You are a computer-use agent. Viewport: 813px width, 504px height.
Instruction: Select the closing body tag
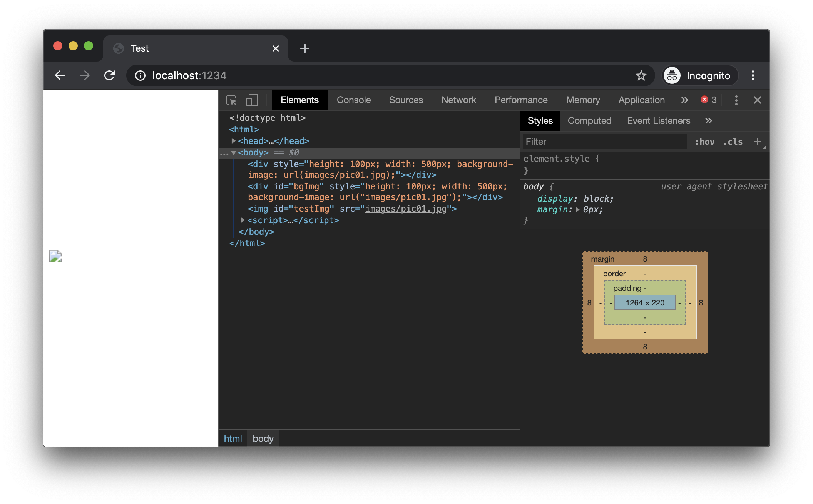[x=256, y=232]
